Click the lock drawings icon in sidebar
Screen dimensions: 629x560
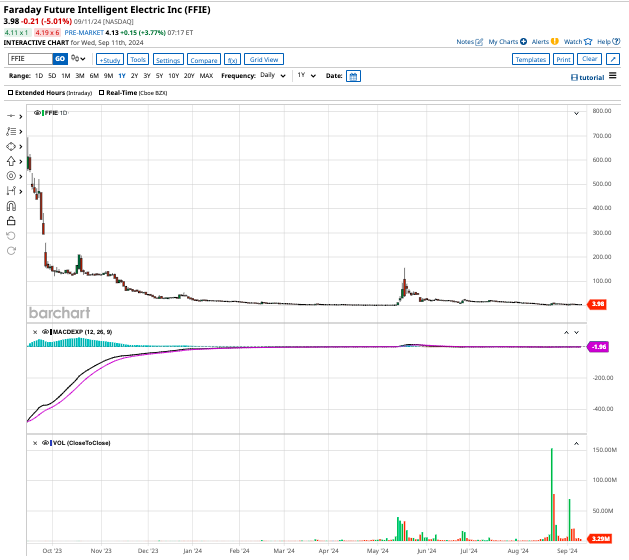coord(11,220)
